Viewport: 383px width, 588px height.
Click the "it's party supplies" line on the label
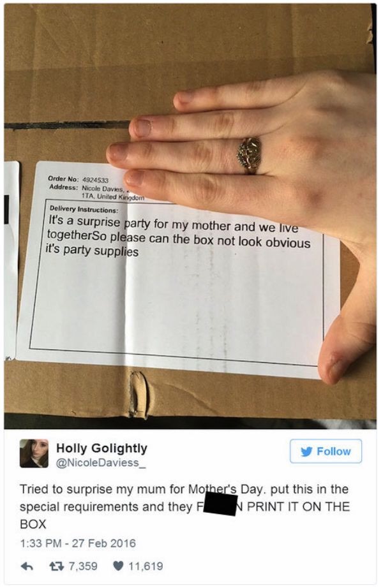[x=92, y=250]
